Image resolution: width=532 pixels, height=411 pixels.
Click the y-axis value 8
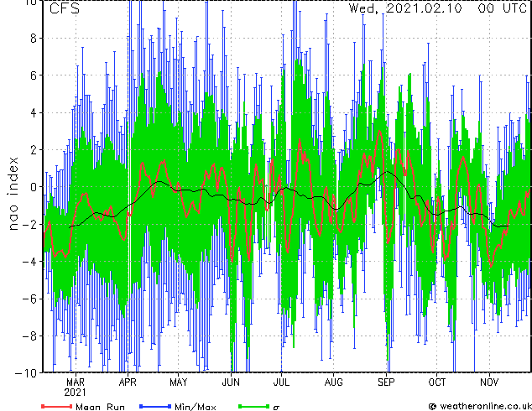coord(34,39)
